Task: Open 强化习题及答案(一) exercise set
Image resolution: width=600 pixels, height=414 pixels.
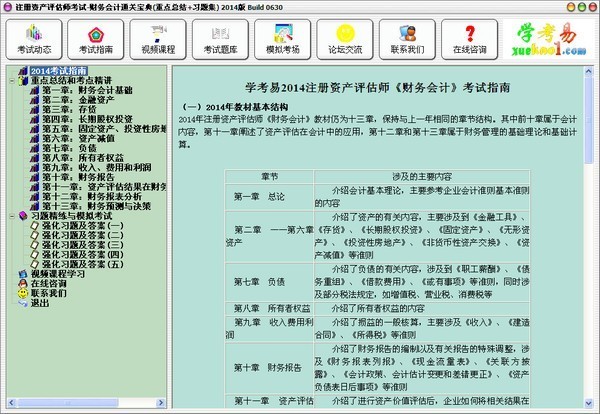Action: point(82,225)
